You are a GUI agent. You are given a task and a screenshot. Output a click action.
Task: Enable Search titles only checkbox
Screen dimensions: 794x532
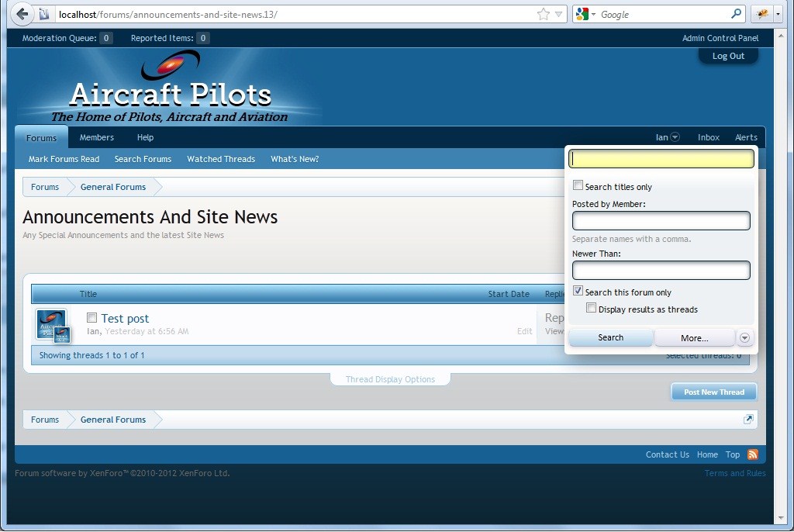(x=578, y=185)
